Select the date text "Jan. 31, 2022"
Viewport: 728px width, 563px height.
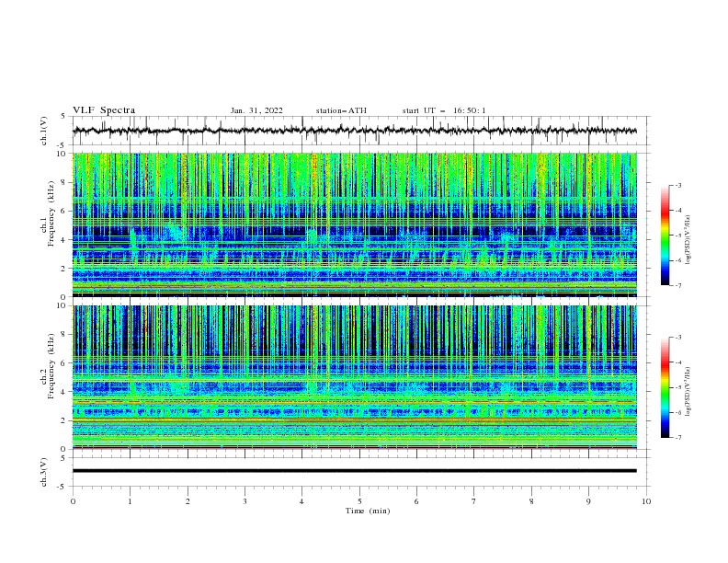point(256,110)
